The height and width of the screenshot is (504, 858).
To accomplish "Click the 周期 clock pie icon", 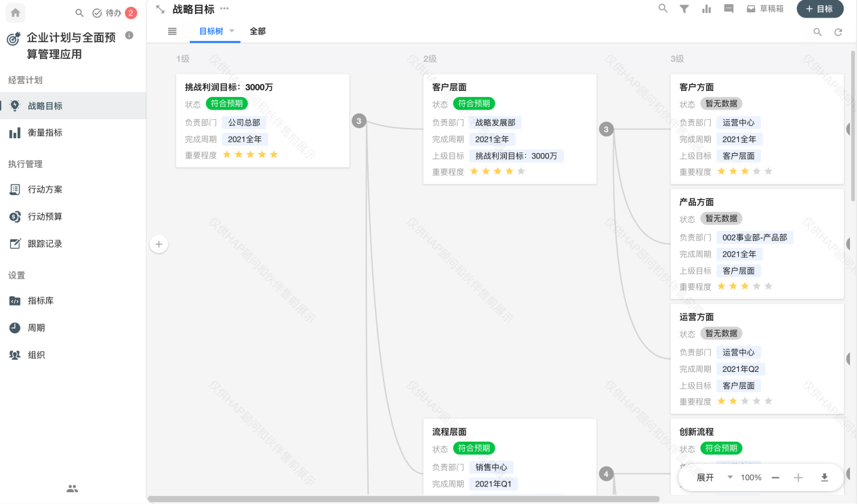I will coord(14,328).
